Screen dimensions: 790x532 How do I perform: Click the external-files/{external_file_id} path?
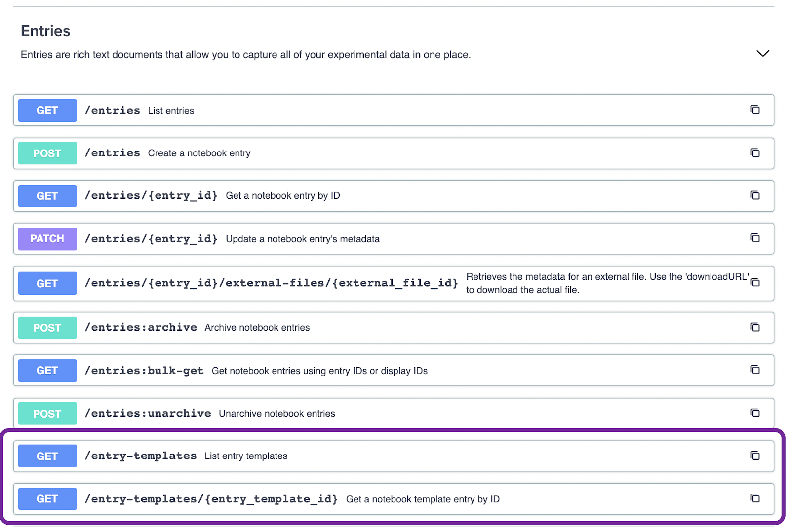[x=271, y=283]
